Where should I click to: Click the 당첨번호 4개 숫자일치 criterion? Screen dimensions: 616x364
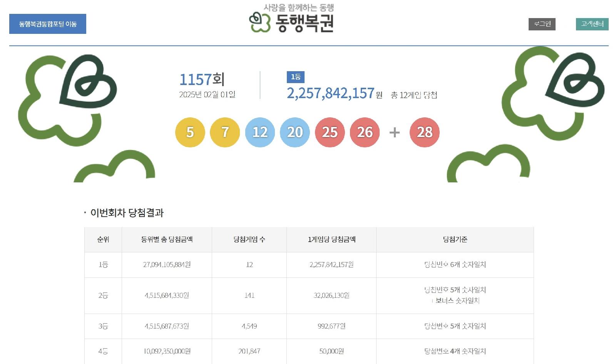455,351
